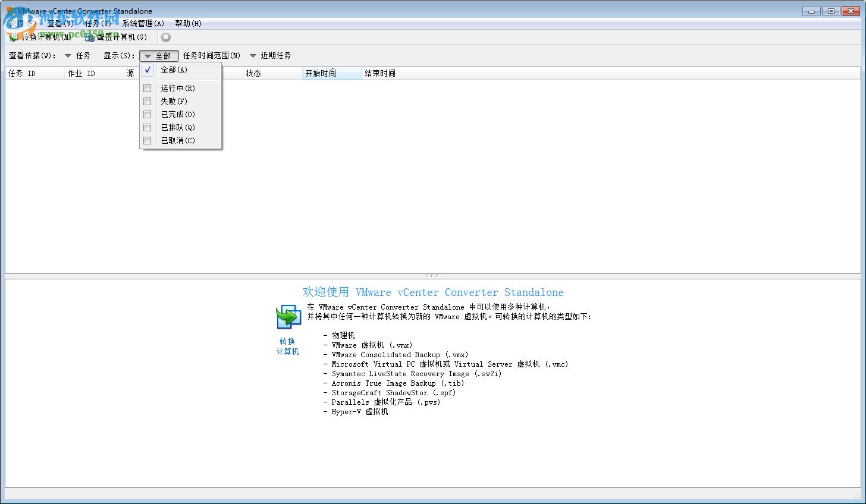Click the dropdown arrow icon next to 任务
This screenshot has height=504, width=866.
[68, 55]
